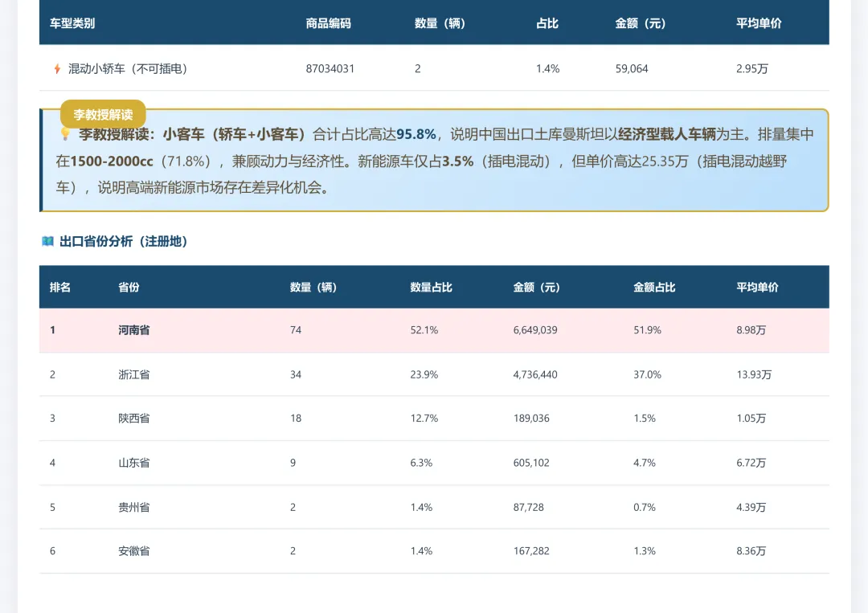Select the lightbulb icon in 李教授解读 box
The height and width of the screenshot is (613, 868).
pos(64,133)
